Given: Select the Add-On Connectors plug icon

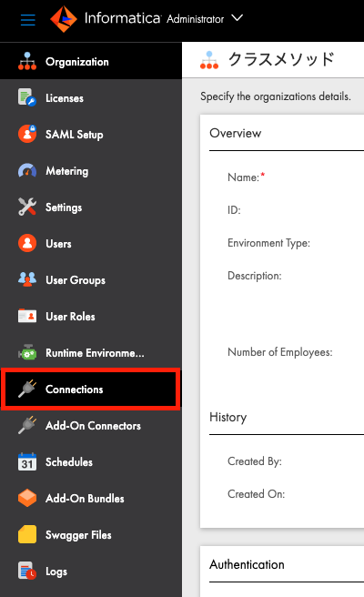Looking at the screenshot, I should [27, 425].
